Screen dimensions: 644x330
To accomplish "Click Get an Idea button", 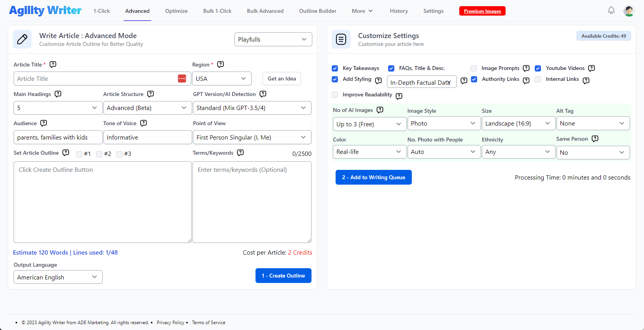I will (282, 79).
